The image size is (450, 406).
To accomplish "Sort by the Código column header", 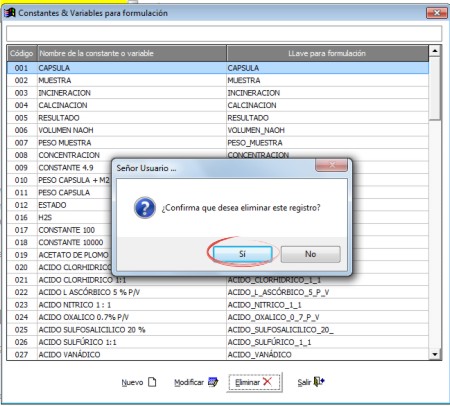I will click(22, 53).
